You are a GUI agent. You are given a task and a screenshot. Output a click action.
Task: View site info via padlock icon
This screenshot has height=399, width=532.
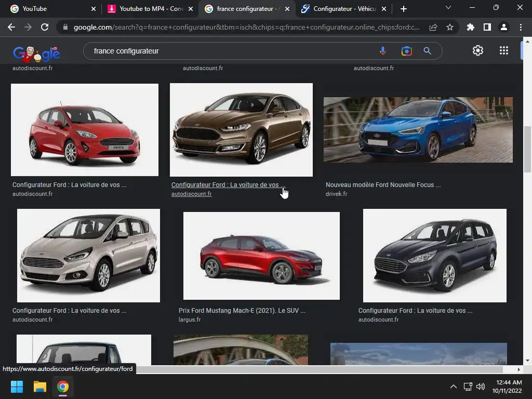coord(65,27)
